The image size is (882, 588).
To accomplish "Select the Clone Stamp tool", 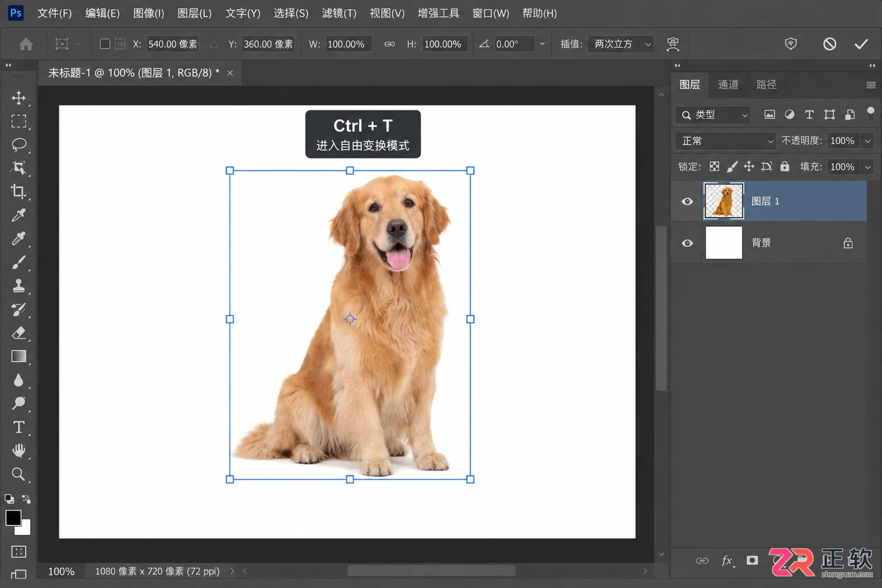I will point(18,285).
